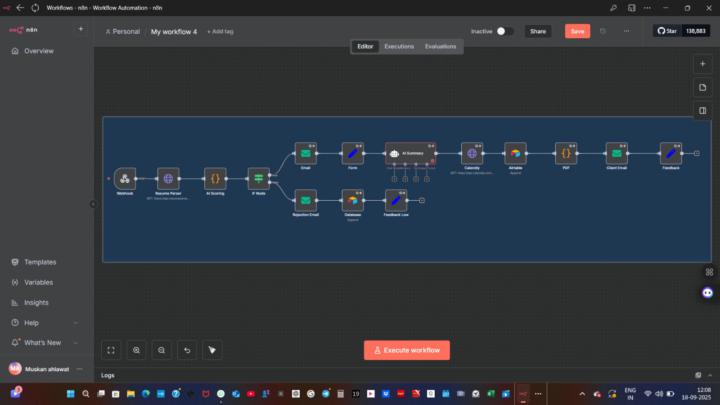Viewport: 720px width, 405px height.
Task: Click the Share button
Action: click(x=538, y=31)
